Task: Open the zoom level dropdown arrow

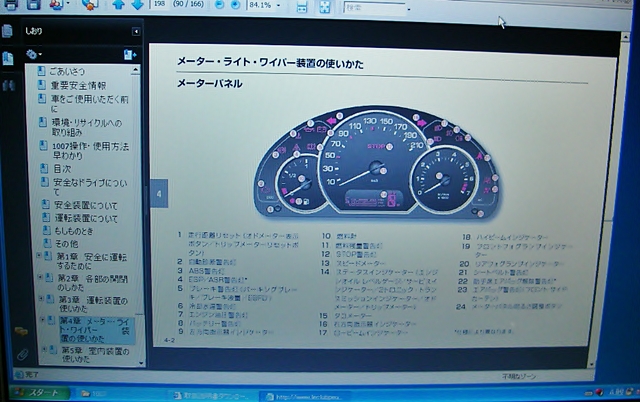Action: tap(278, 6)
